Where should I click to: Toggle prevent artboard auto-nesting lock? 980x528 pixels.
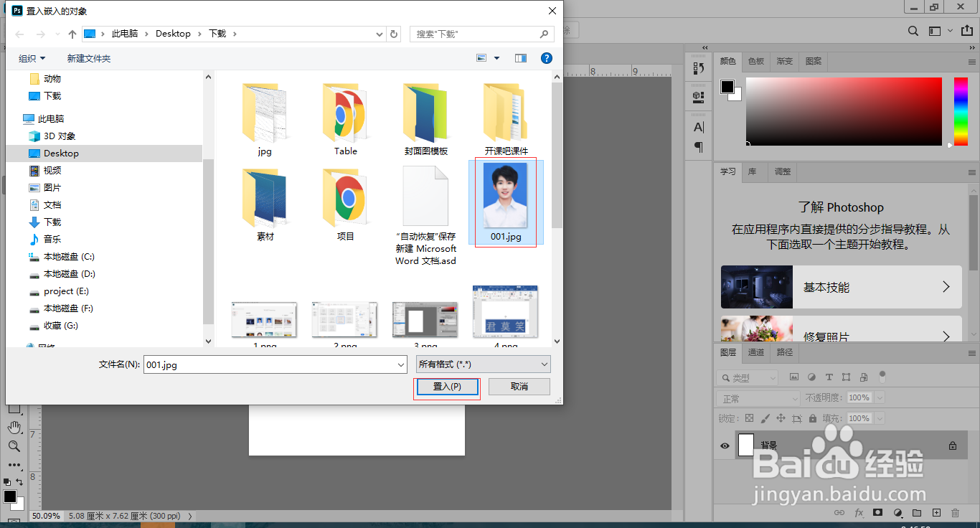click(797, 418)
